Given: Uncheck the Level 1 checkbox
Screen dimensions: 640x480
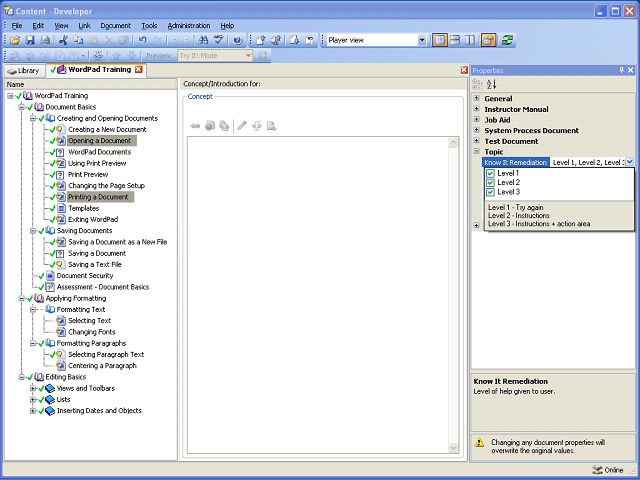Looking at the screenshot, I should [490, 173].
